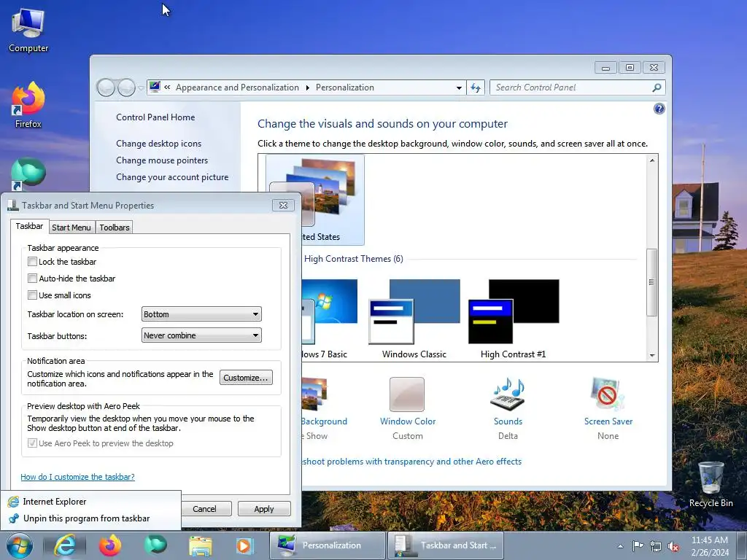Launch Firefox from the taskbar

click(x=110, y=545)
